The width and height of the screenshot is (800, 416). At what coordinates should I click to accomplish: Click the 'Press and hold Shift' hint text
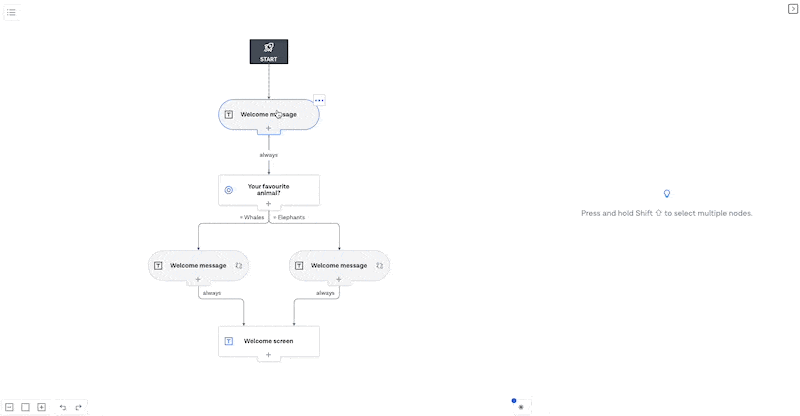click(667, 213)
